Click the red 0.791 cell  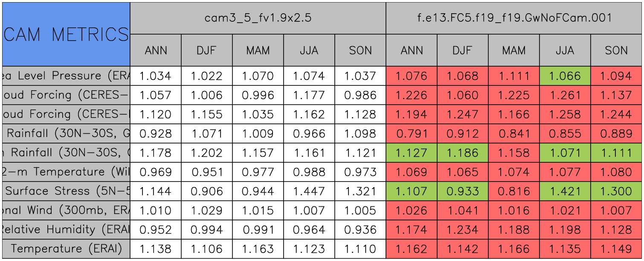[x=411, y=134]
